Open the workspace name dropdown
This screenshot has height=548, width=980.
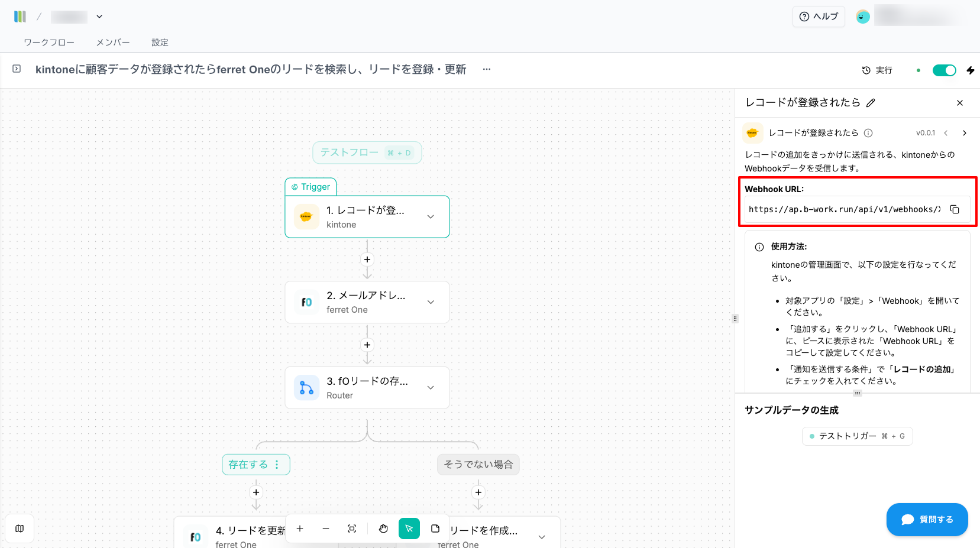[x=99, y=17]
